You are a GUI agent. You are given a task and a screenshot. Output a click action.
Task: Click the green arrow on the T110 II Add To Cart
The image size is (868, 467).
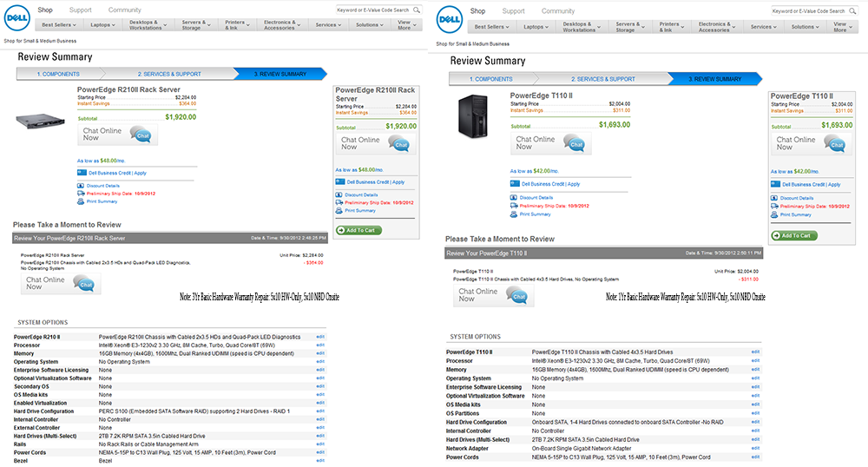click(x=776, y=235)
